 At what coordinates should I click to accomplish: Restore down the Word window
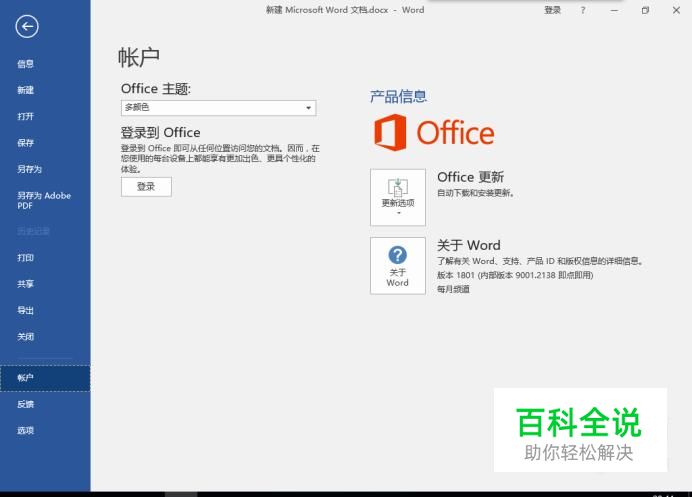[645, 10]
